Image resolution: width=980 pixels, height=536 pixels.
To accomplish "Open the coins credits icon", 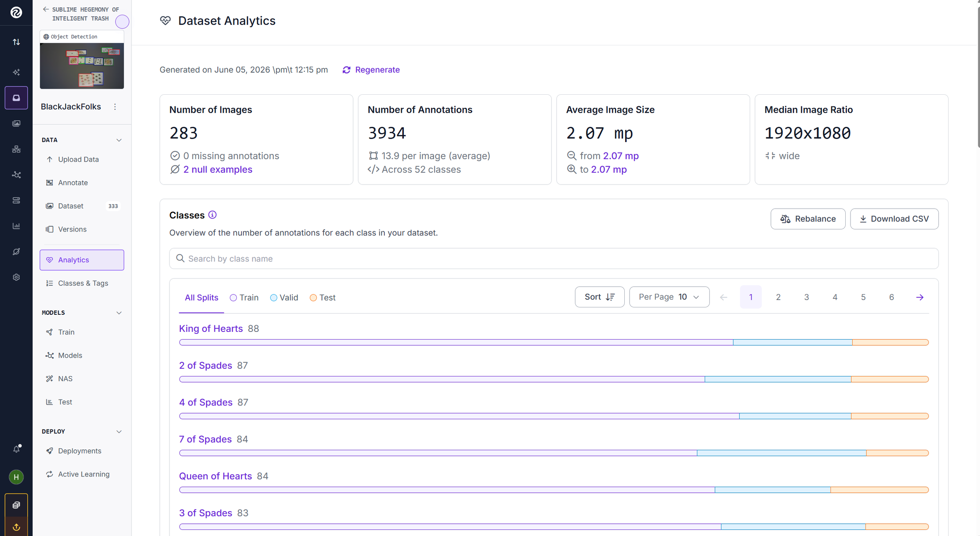I will pyautogui.click(x=16, y=505).
